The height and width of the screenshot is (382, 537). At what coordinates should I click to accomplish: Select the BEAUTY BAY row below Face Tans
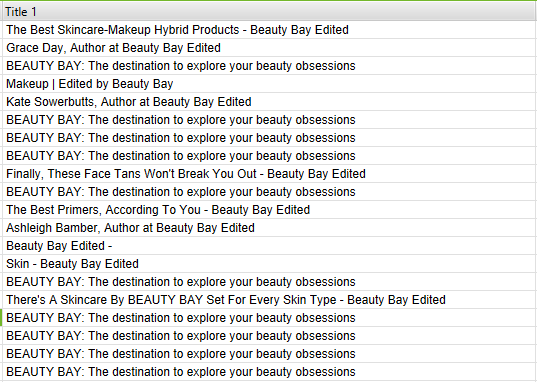269,192
